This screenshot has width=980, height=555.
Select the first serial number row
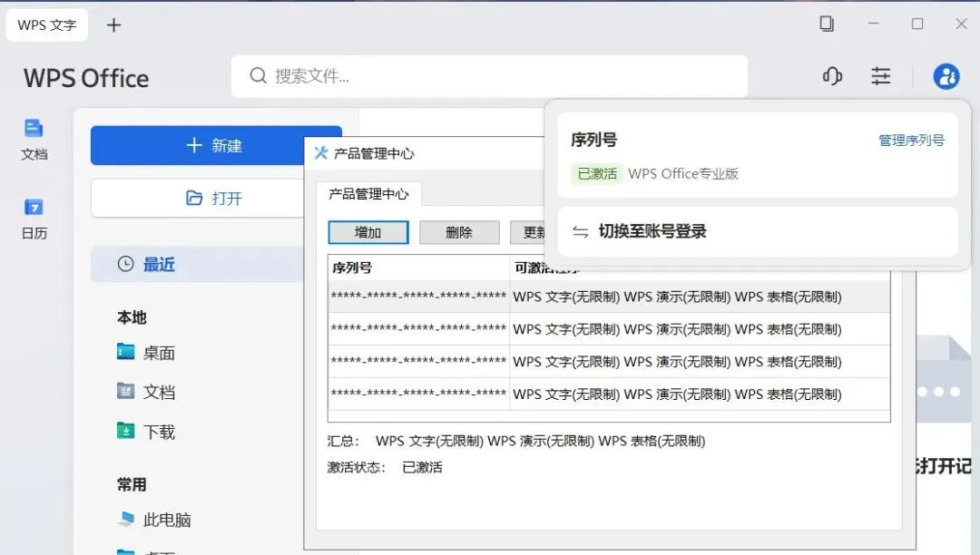pos(609,297)
